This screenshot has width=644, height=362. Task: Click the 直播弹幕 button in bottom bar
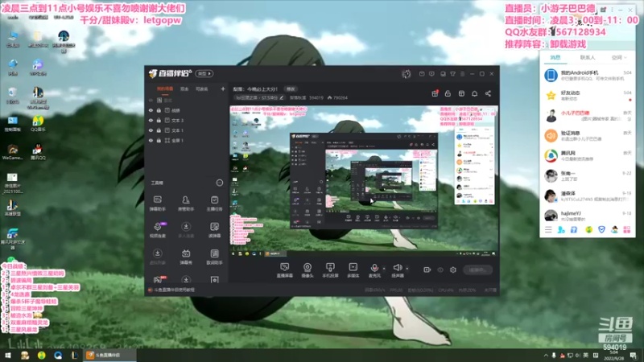pos(285,270)
